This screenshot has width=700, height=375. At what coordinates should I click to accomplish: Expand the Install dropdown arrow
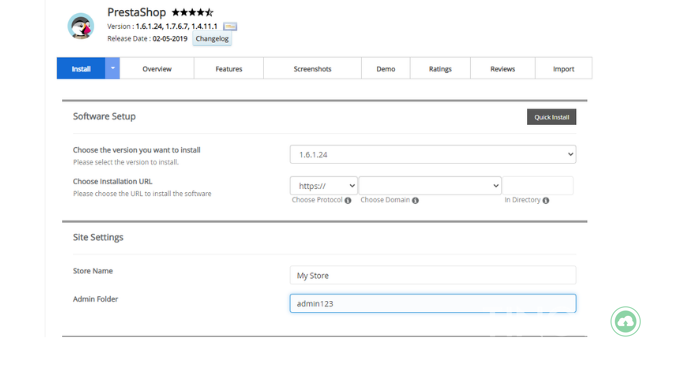(x=112, y=68)
